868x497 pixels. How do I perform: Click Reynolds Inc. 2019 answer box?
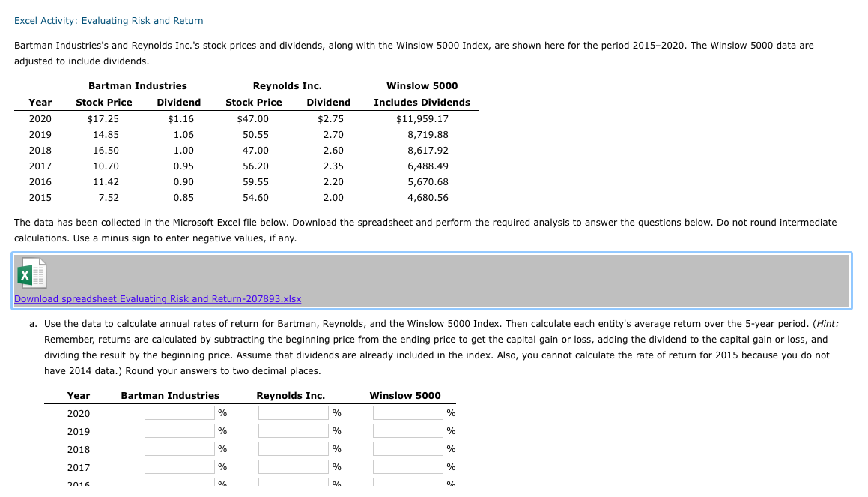click(292, 430)
